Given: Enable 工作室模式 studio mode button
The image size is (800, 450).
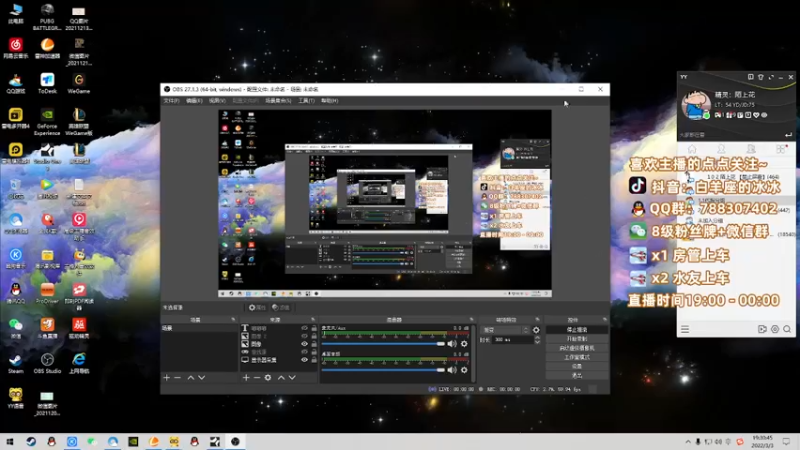Looking at the screenshot, I should [577, 357].
